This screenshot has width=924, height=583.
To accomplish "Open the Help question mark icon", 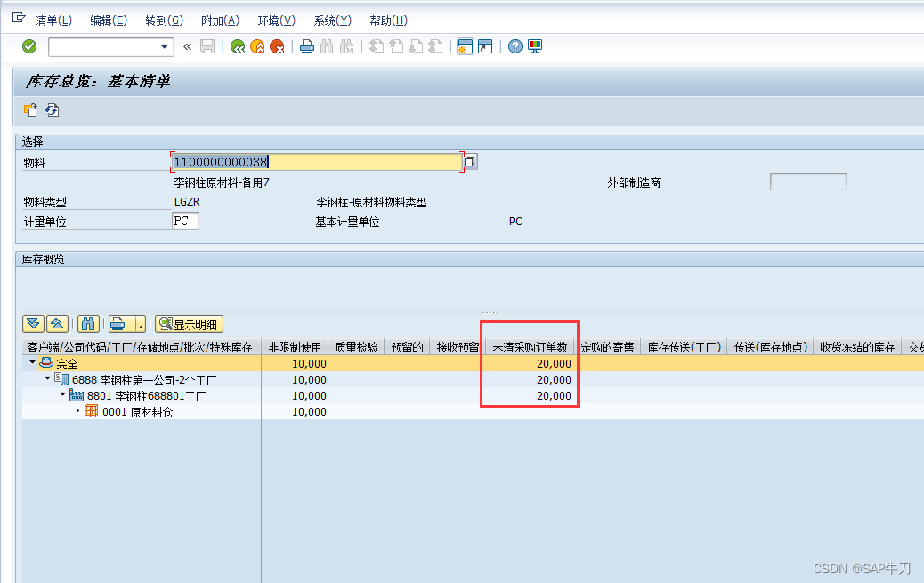I will (x=515, y=46).
